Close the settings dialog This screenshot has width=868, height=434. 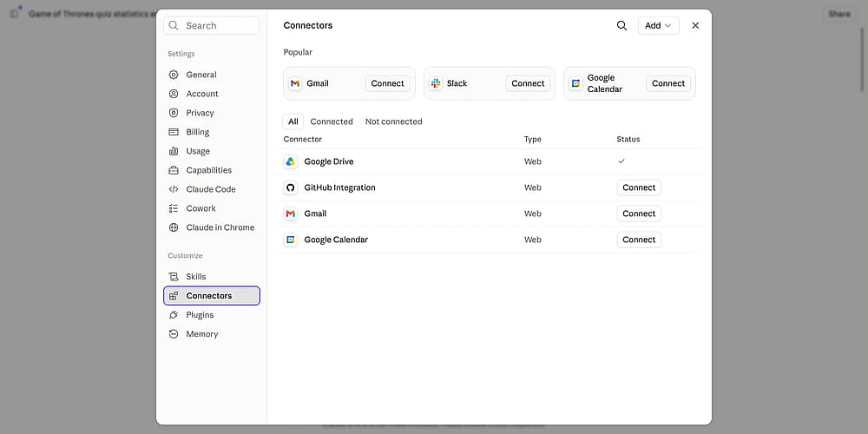point(695,25)
